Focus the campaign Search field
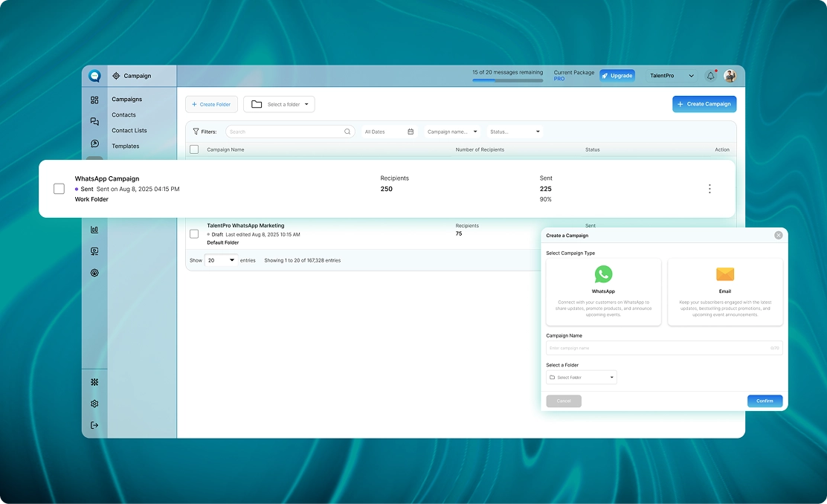This screenshot has width=827, height=504. tap(289, 132)
